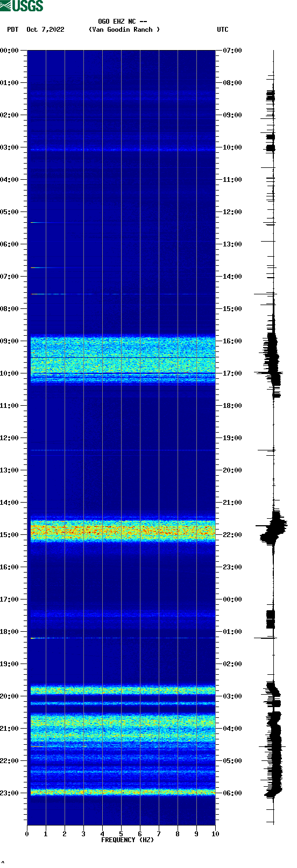This screenshot has height=868, width=297.
Task: Click the high-energy spectrogram band near 15:00 PDT
Action: tap(123, 531)
